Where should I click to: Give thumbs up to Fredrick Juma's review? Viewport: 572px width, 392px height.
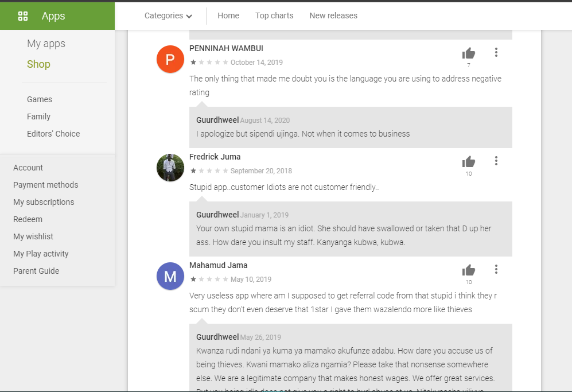coord(469,162)
